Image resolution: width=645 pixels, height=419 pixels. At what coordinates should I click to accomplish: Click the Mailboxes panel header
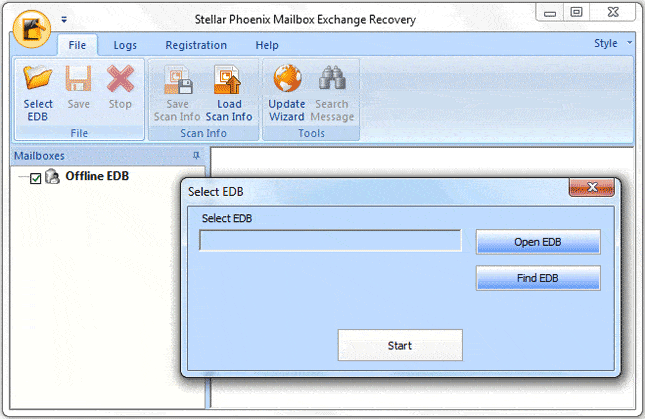107,156
